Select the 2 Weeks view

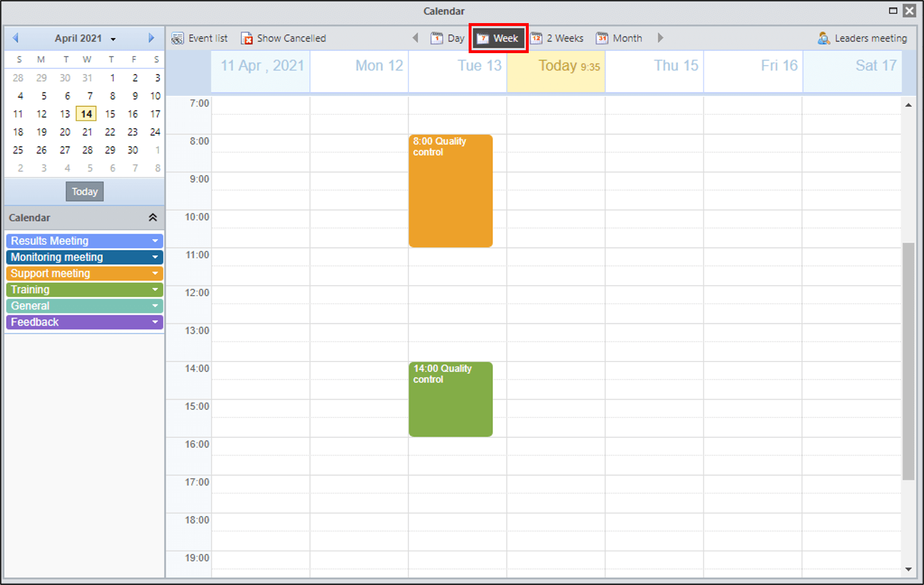[x=557, y=38]
